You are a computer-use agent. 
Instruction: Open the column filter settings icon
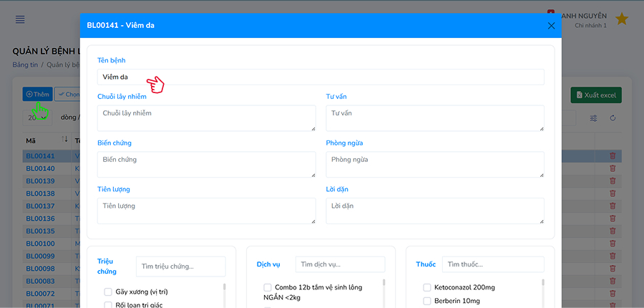[593, 118]
